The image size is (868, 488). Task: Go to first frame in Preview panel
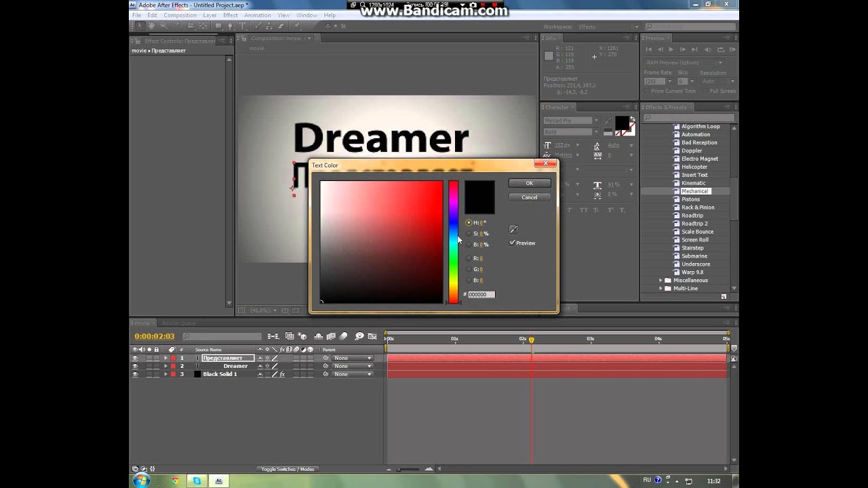[649, 49]
